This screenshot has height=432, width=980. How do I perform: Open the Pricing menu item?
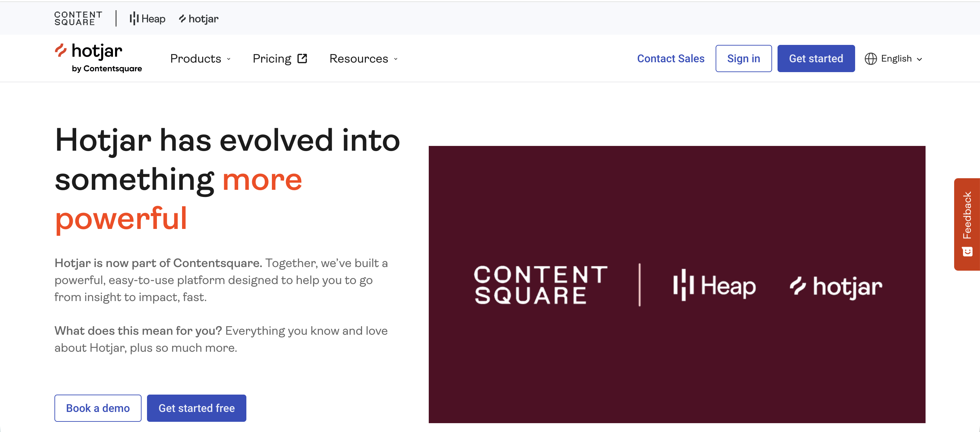[x=272, y=59]
